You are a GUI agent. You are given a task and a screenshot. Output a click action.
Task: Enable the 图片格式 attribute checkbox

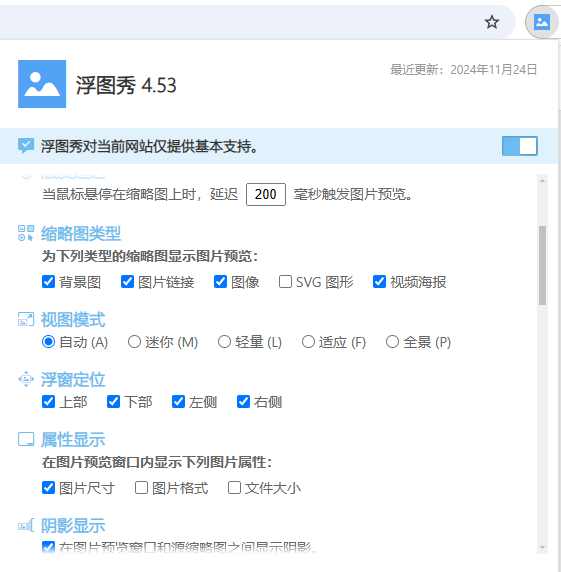tap(141, 488)
